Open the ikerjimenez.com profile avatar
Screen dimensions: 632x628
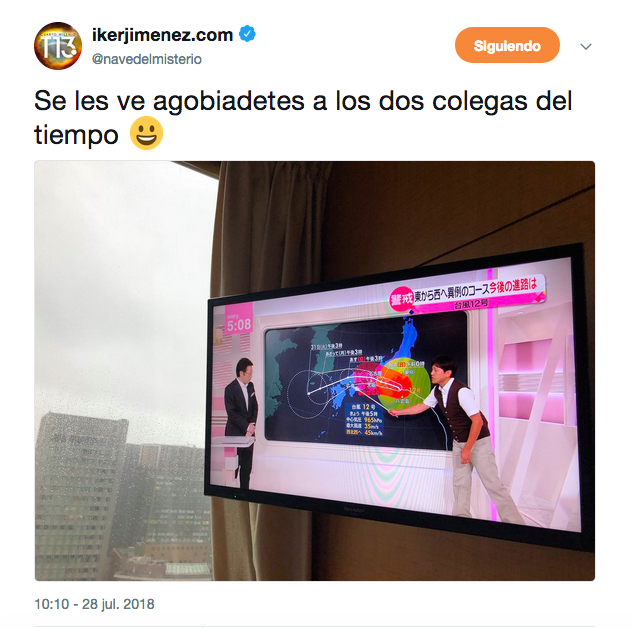pyautogui.click(x=58, y=46)
